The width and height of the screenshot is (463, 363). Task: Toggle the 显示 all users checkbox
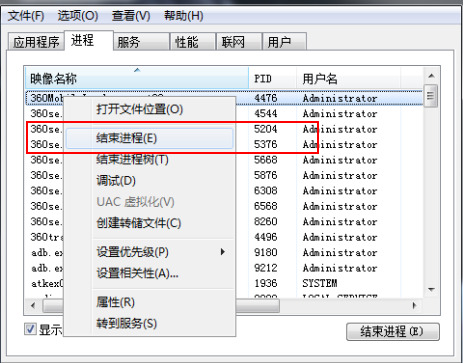30,329
